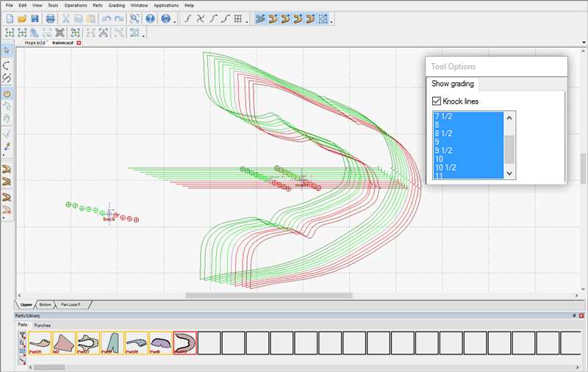Click the high-heel shoe icon in second toolbar row
This screenshot has height=372, width=588.
[35, 33]
